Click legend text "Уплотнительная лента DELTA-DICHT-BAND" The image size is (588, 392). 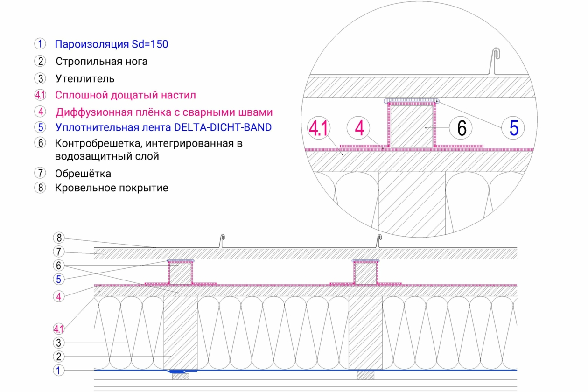(163, 127)
